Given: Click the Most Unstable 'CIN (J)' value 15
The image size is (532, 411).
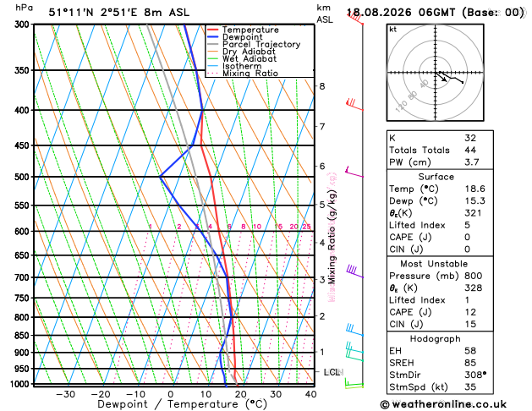Looking at the screenshot, I should (470, 324).
